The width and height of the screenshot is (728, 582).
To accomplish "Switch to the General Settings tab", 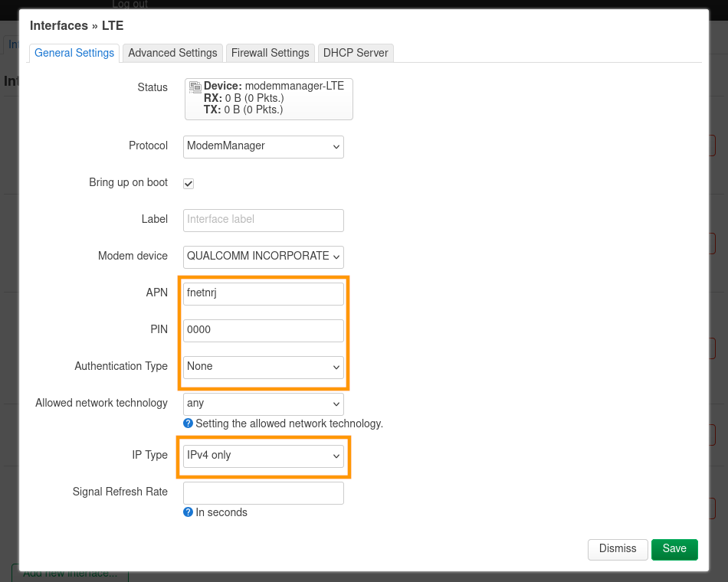I will point(74,53).
